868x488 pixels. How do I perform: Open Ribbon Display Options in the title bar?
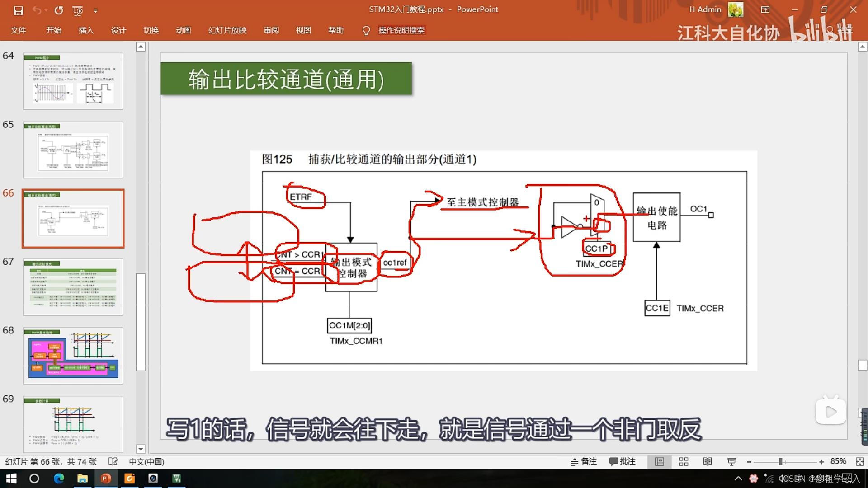click(765, 9)
